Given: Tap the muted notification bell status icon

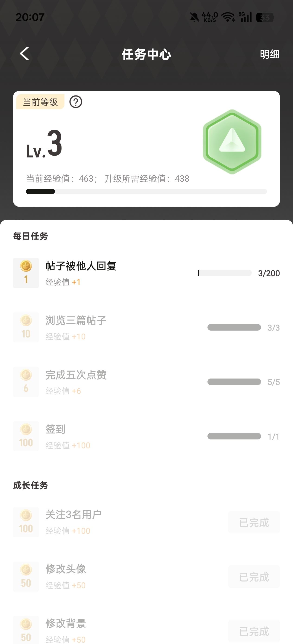Looking at the screenshot, I should (x=194, y=17).
